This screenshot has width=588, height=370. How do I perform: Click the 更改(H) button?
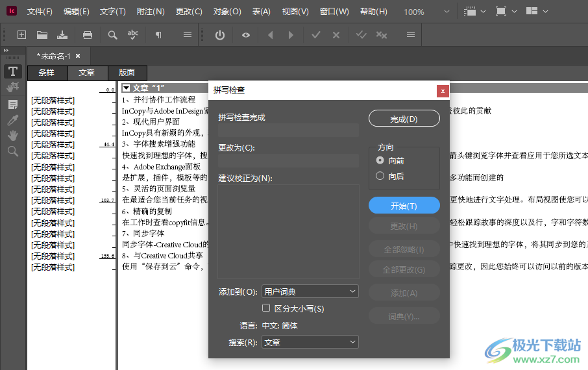pyautogui.click(x=404, y=226)
